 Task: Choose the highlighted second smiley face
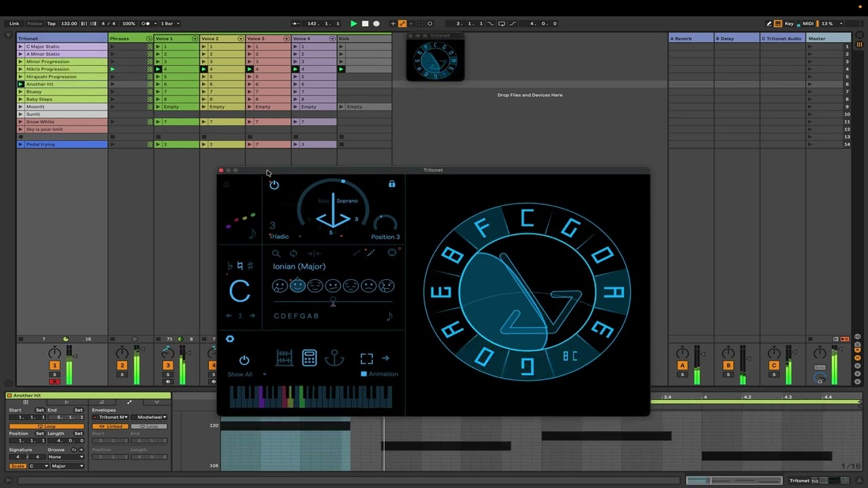[x=298, y=285]
